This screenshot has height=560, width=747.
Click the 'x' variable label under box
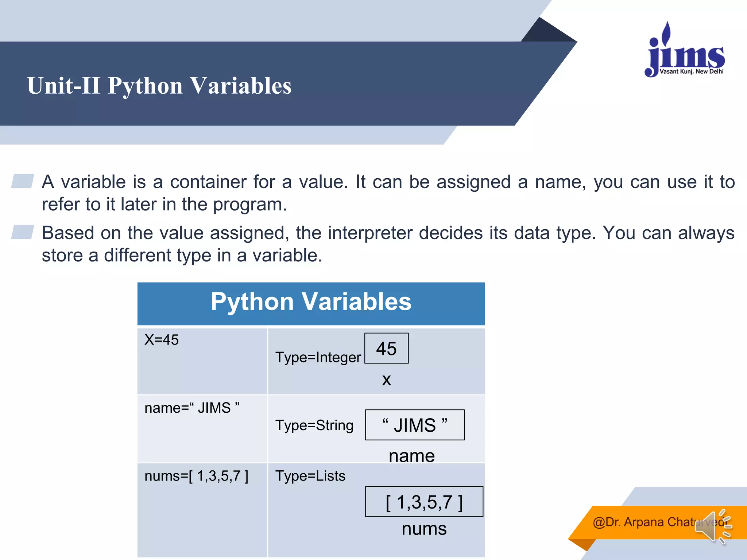click(x=387, y=380)
